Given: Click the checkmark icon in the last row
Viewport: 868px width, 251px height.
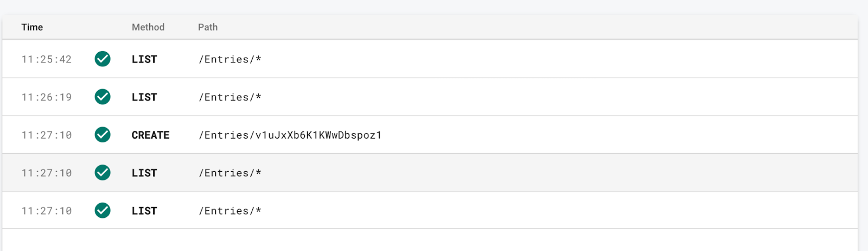Looking at the screenshot, I should pos(103,210).
